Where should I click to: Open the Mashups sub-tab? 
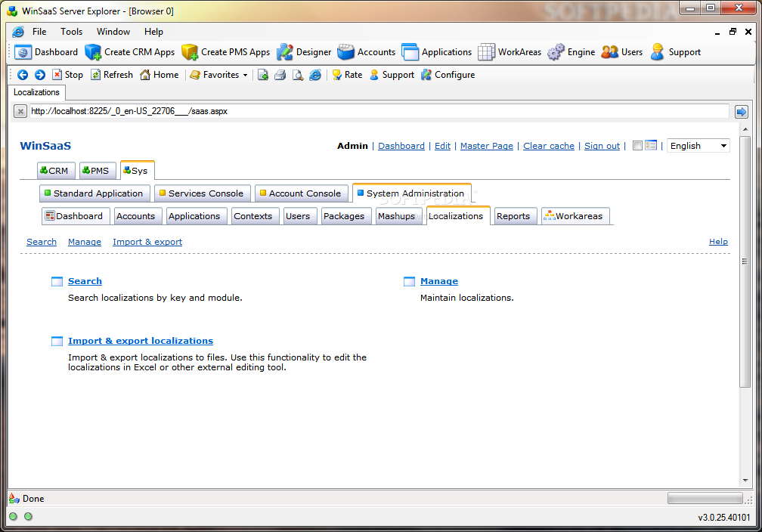coord(398,216)
